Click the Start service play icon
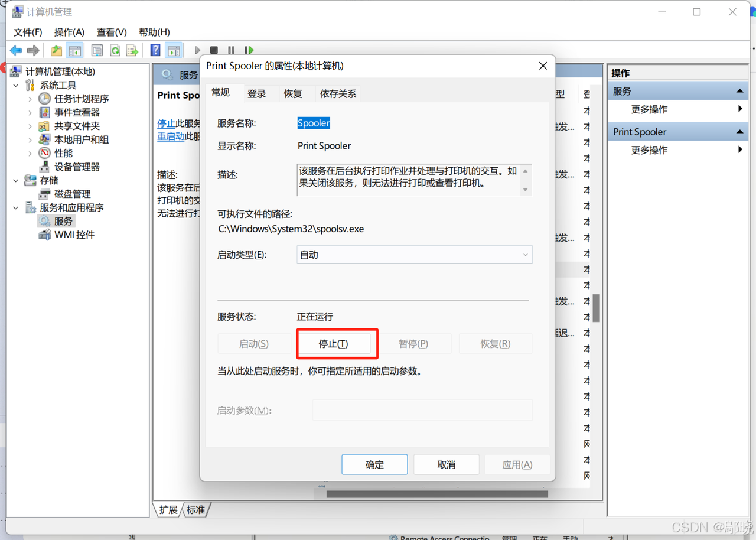 tap(197, 51)
